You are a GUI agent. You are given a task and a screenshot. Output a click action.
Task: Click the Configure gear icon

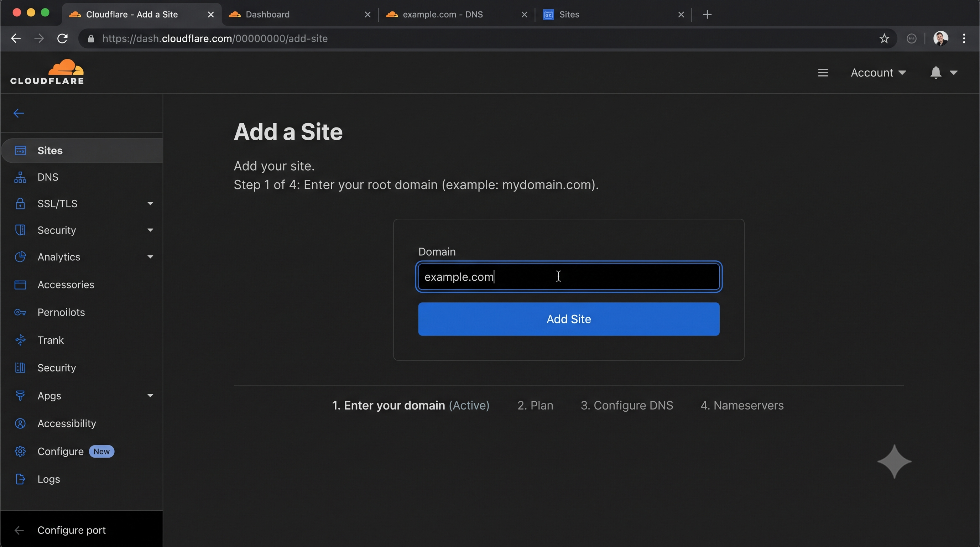(20, 452)
